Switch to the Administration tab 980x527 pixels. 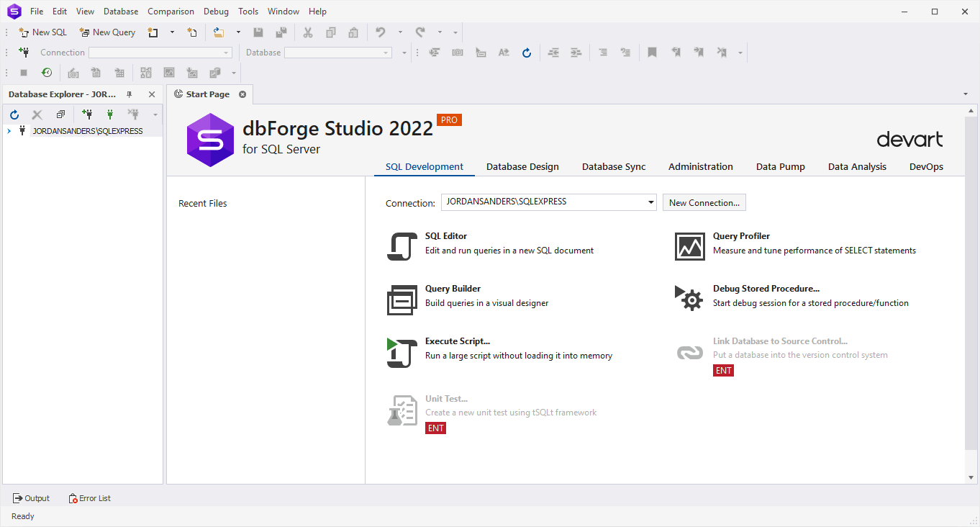coord(701,166)
